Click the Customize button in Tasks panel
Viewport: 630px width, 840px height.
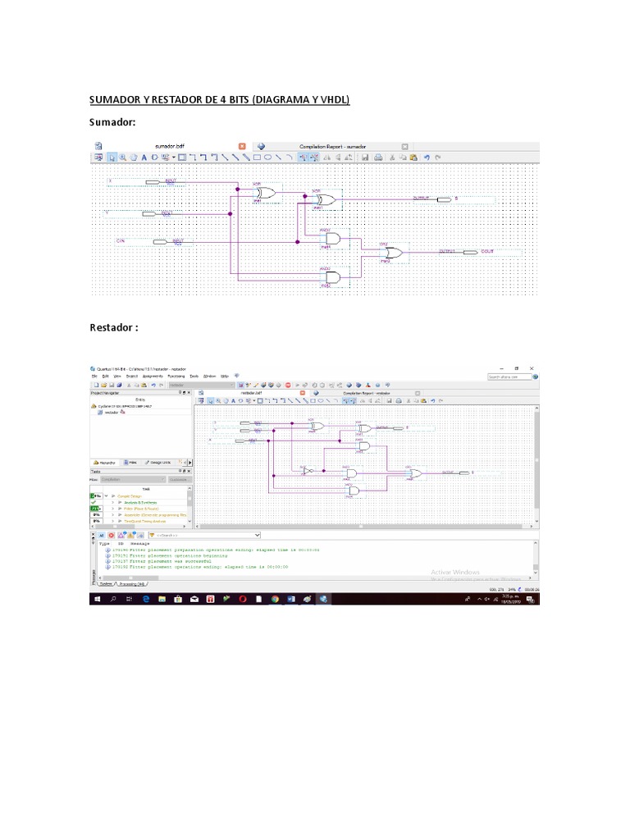tap(179, 478)
